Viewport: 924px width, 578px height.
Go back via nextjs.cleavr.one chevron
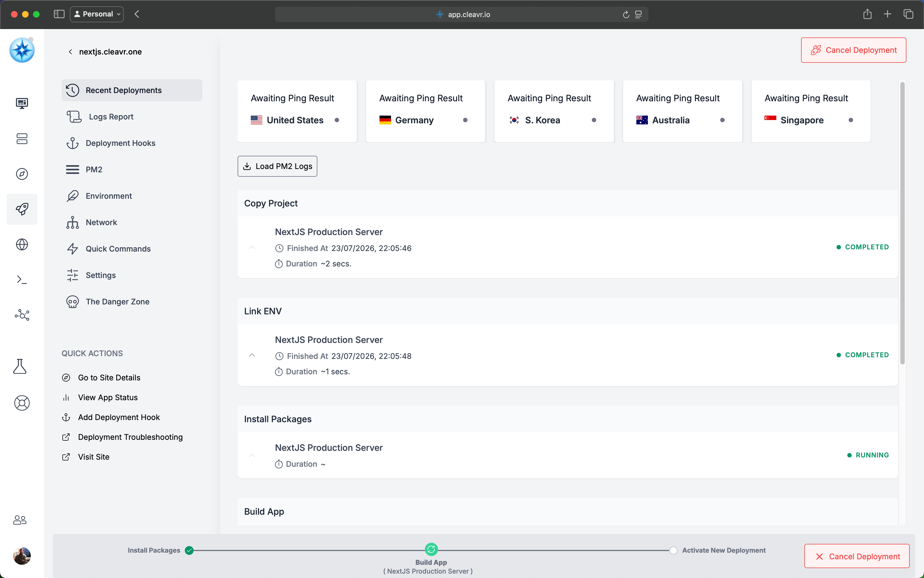tap(70, 52)
